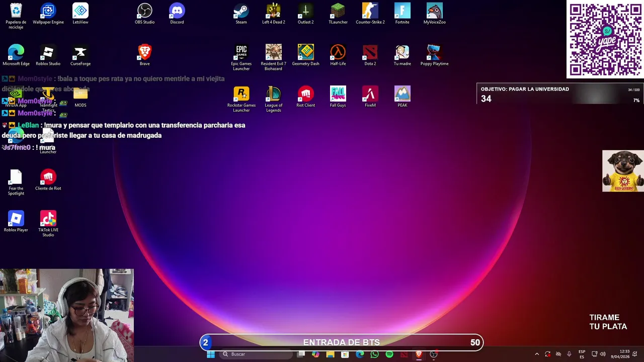Click the taskbar Buscar search box
This screenshot has width=644, height=362.
point(257,354)
